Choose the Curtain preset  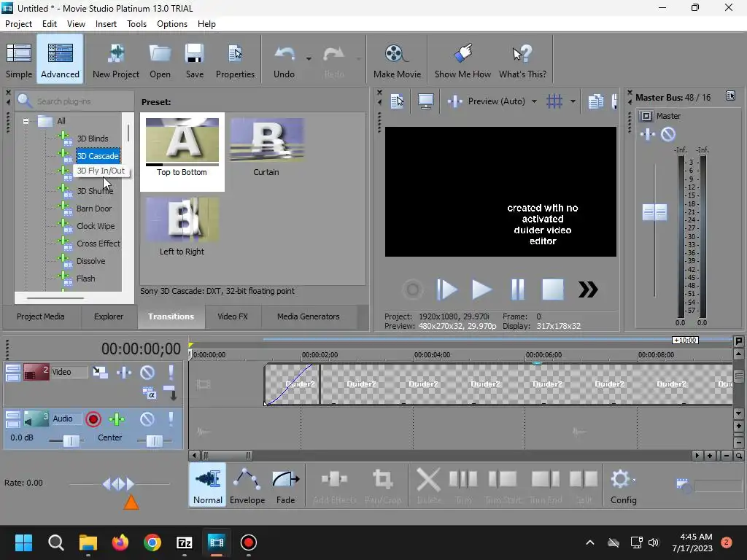(266, 147)
